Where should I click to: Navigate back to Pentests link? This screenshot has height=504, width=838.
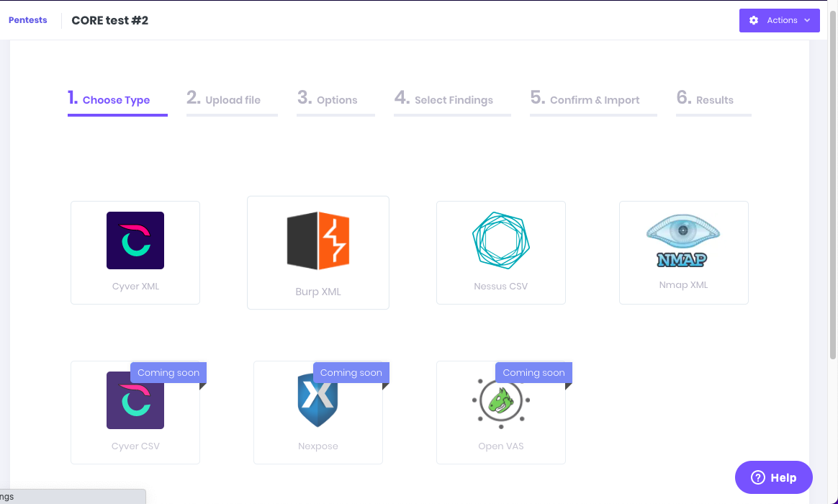(x=28, y=20)
